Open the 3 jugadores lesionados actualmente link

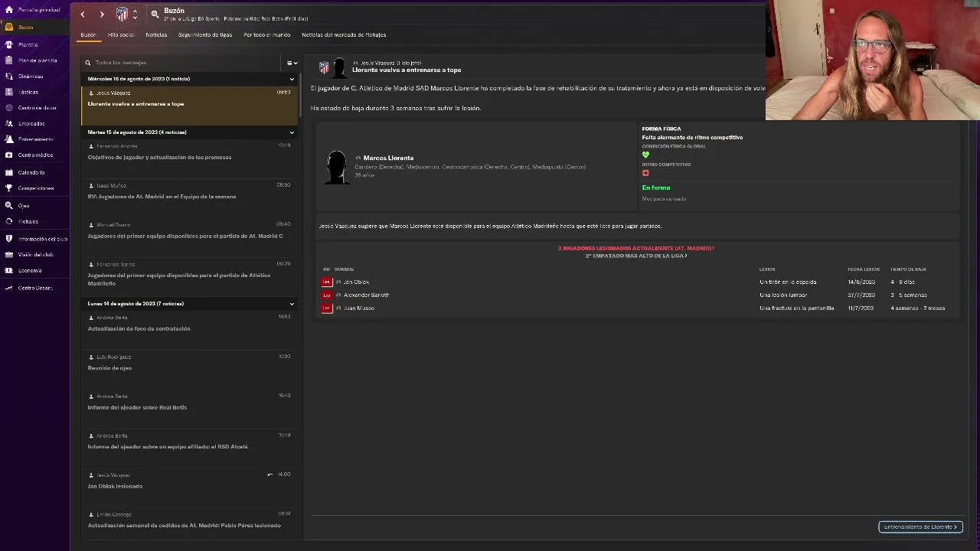coord(635,248)
